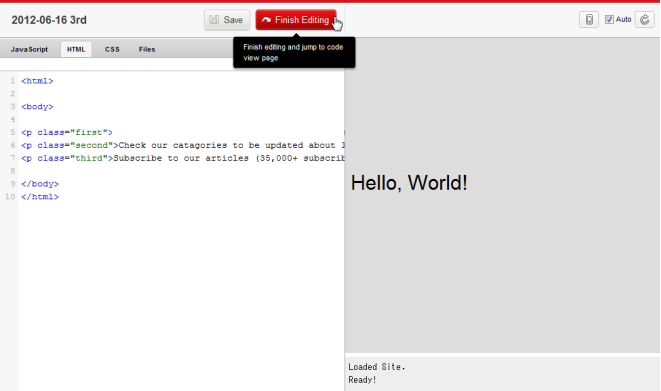The width and height of the screenshot is (661, 391).
Task: Click the floppy disk icon in Save
Action: (214, 20)
